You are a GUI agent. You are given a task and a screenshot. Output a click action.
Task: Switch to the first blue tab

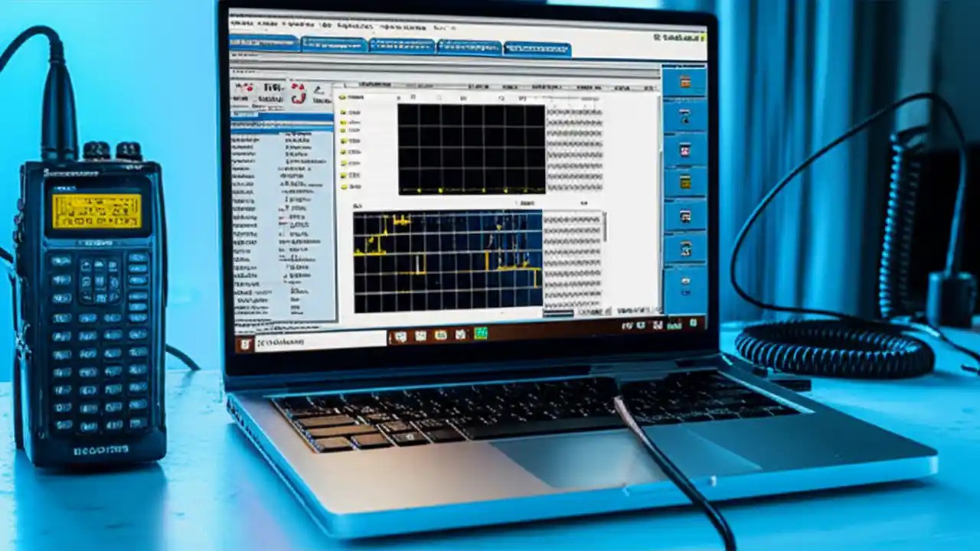(x=264, y=44)
